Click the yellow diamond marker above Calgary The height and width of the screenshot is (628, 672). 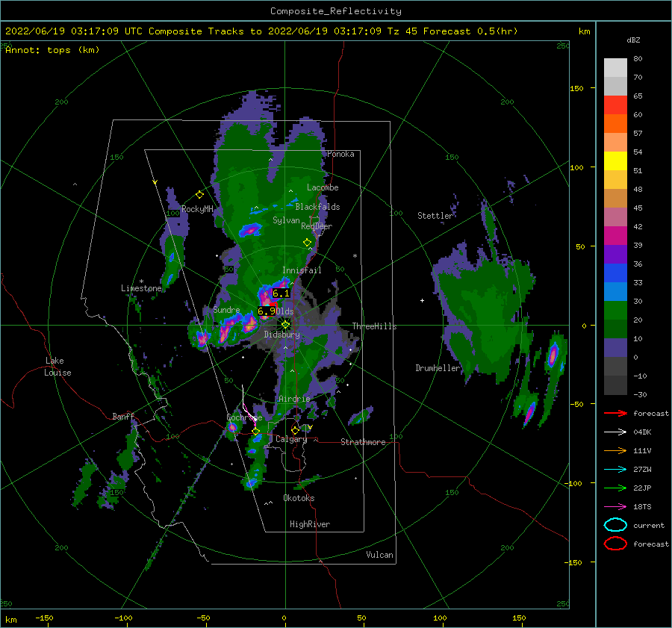click(295, 430)
